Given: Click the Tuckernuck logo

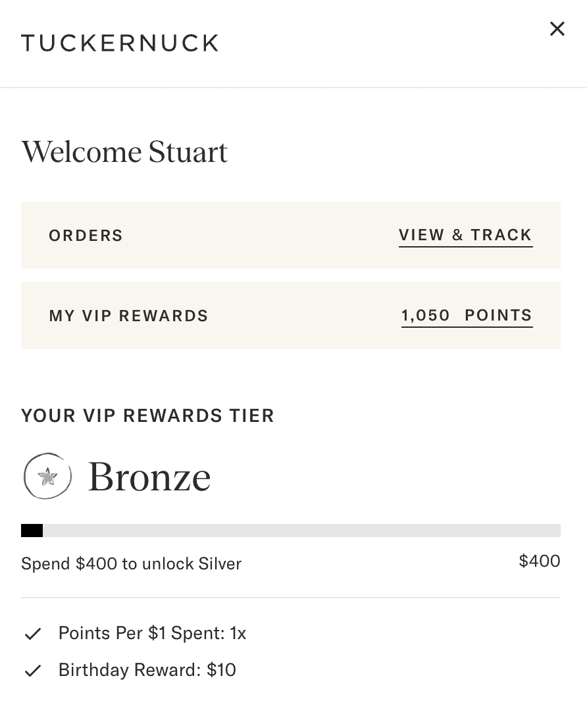Looking at the screenshot, I should tap(120, 43).
